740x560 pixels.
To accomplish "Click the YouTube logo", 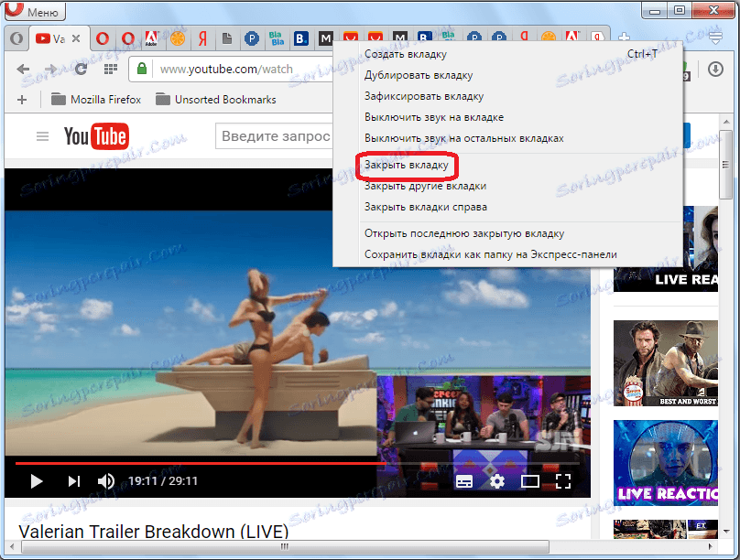I will [x=96, y=136].
